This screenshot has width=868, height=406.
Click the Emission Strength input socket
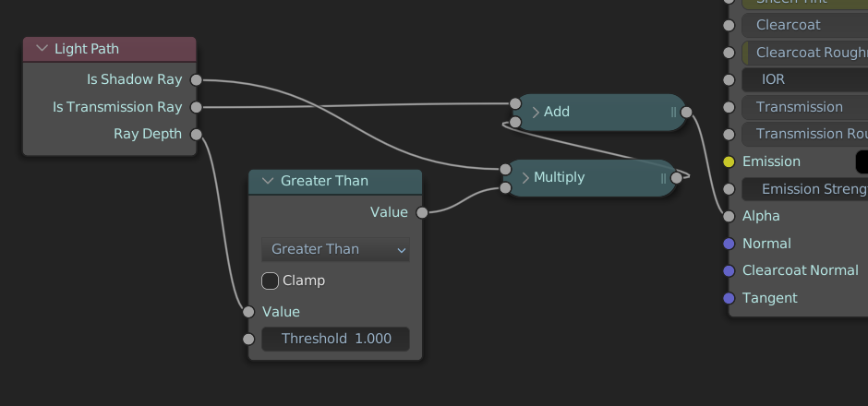729,189
